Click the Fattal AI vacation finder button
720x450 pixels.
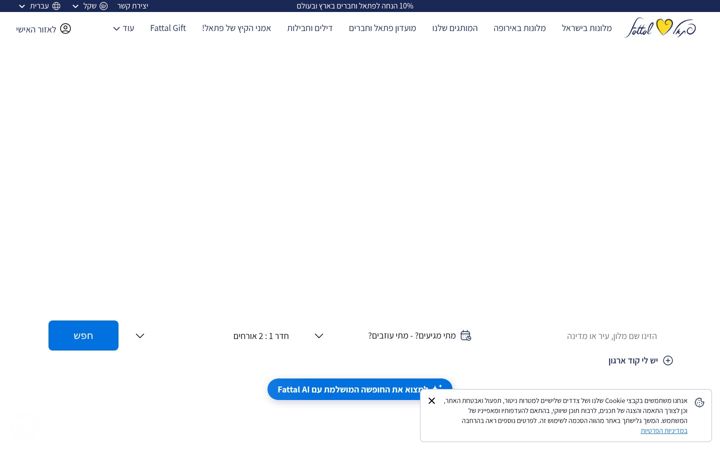pyautogui.click(x=360, y=389)
